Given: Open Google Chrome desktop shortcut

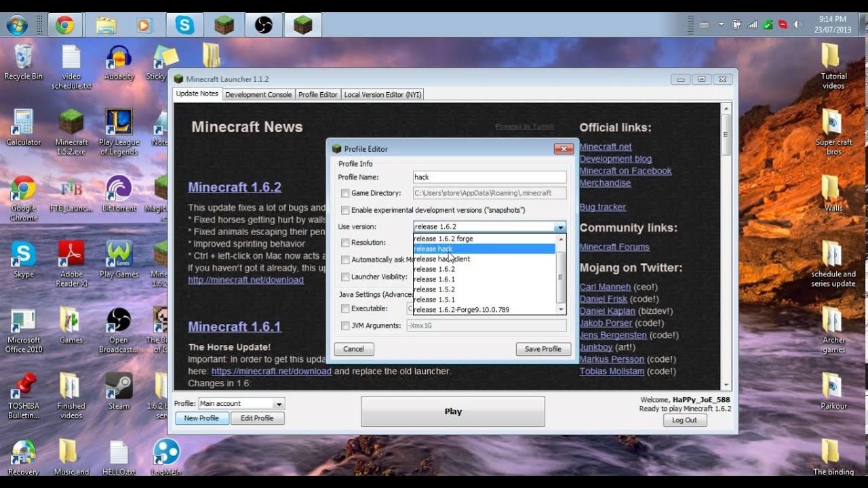Looking at the screenshot, I should tap(24, 197).
